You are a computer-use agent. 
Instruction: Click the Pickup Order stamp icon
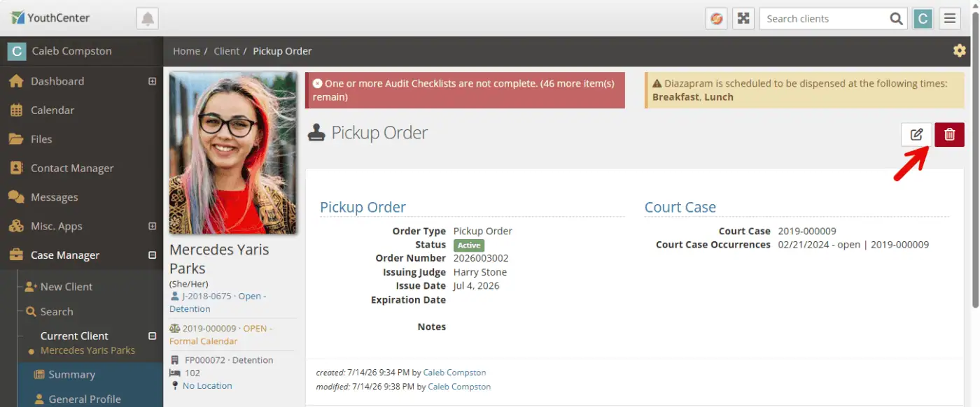point(316,133)
